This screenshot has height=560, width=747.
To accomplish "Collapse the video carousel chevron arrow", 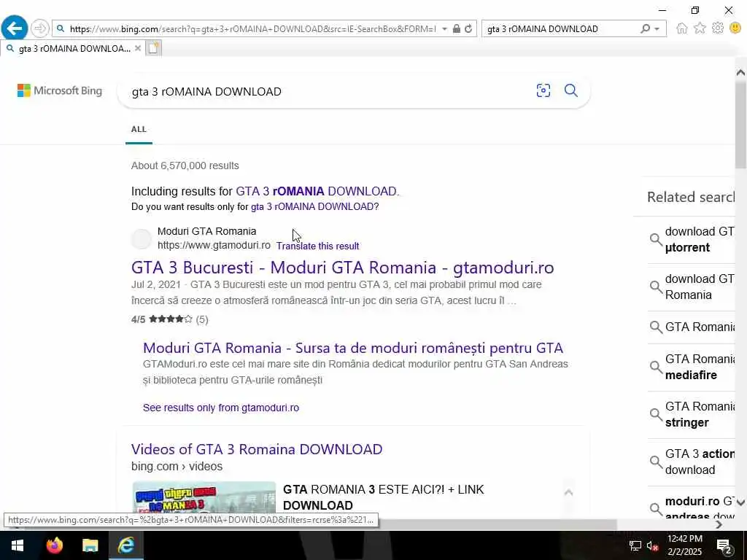I will coord(568,492).
